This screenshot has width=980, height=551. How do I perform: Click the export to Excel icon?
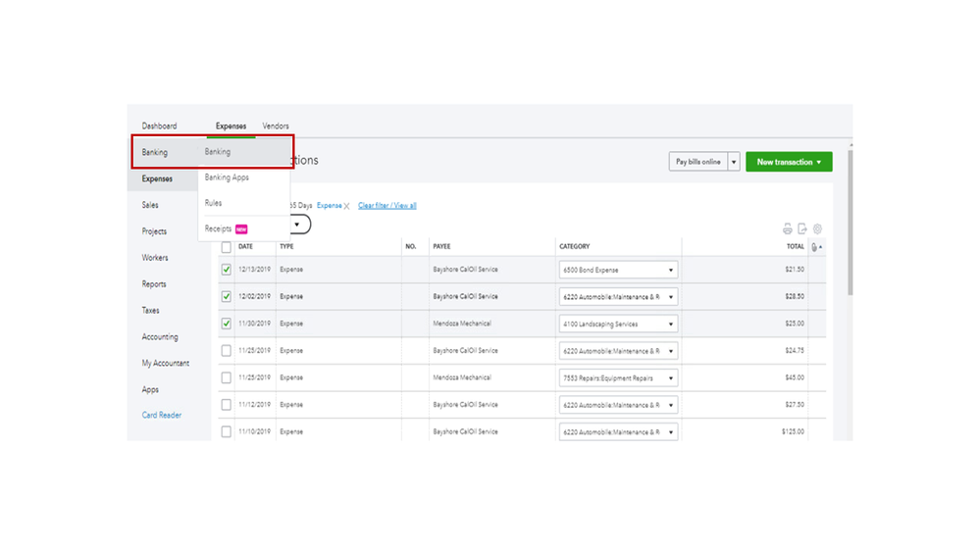(x=801, y=228)
